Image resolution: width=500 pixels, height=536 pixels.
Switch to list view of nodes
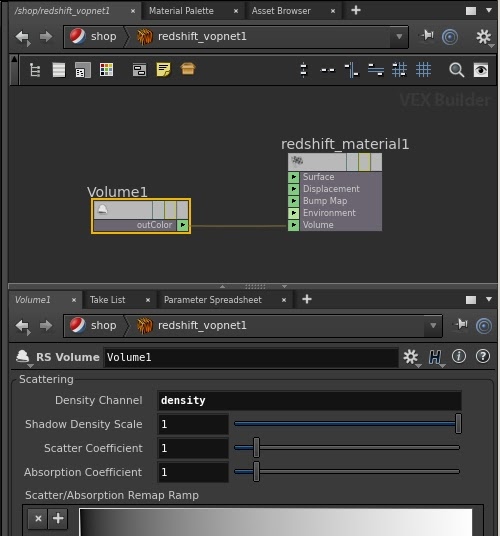coord(59,70)
